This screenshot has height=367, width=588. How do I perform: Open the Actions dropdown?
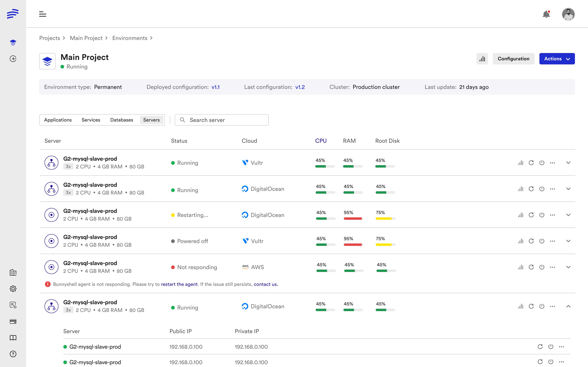557,59
